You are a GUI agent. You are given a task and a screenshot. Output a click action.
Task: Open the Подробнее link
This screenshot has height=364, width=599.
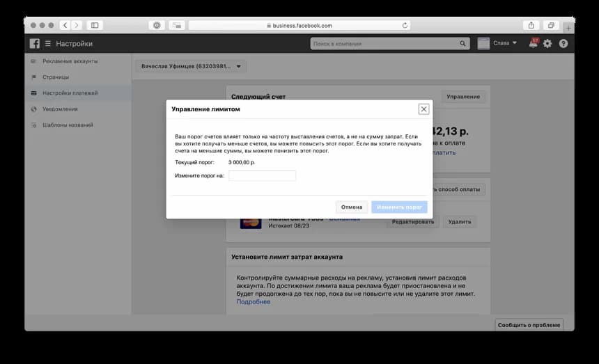point(254,301)
